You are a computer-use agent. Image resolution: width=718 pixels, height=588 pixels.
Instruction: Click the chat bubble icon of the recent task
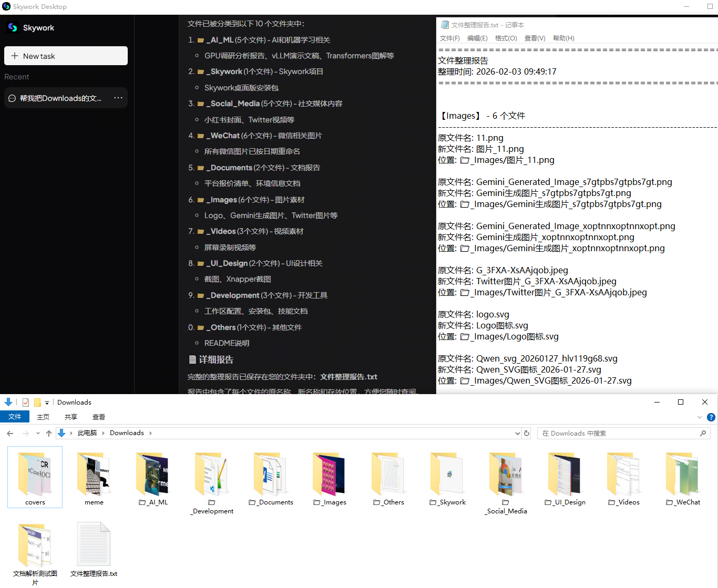[x=12, y=98]
